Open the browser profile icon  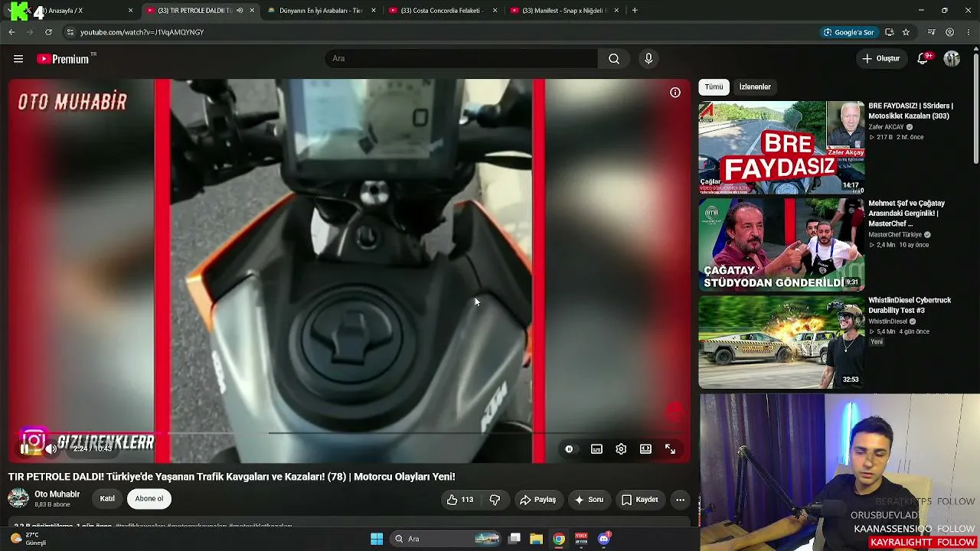pyautogui.click(x=950, y=32)
